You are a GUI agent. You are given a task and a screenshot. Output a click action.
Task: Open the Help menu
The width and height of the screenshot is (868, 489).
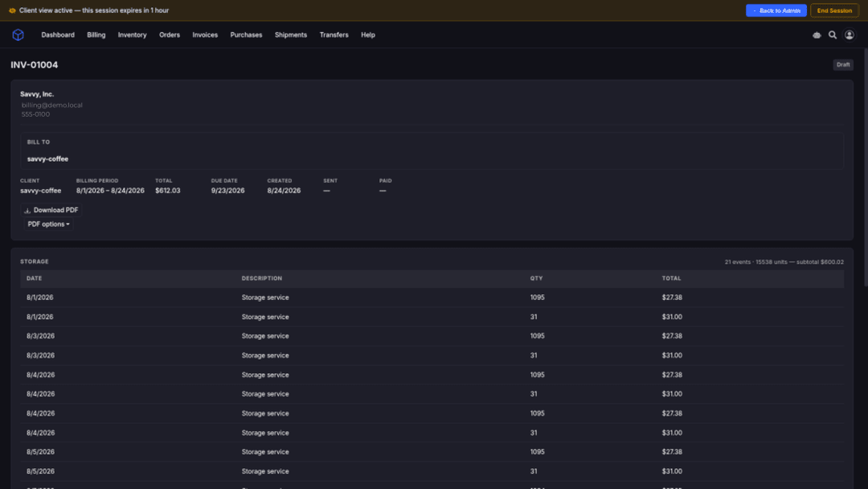(367, 35)
